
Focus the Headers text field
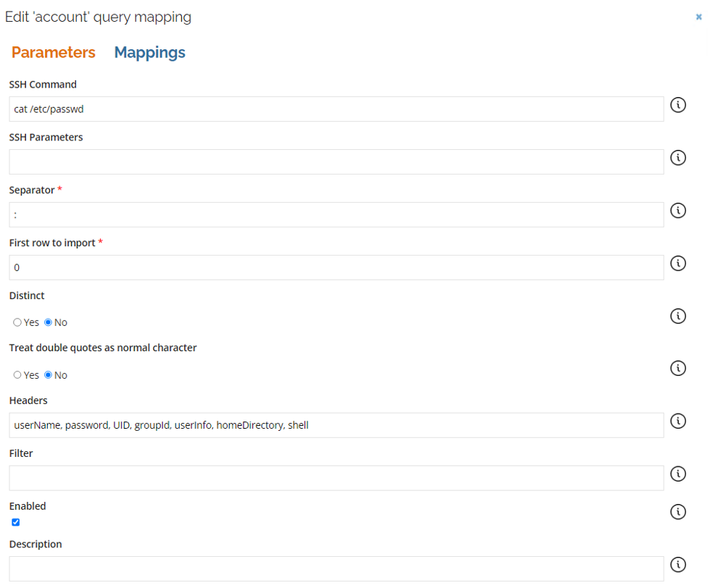tap(336, 425)
